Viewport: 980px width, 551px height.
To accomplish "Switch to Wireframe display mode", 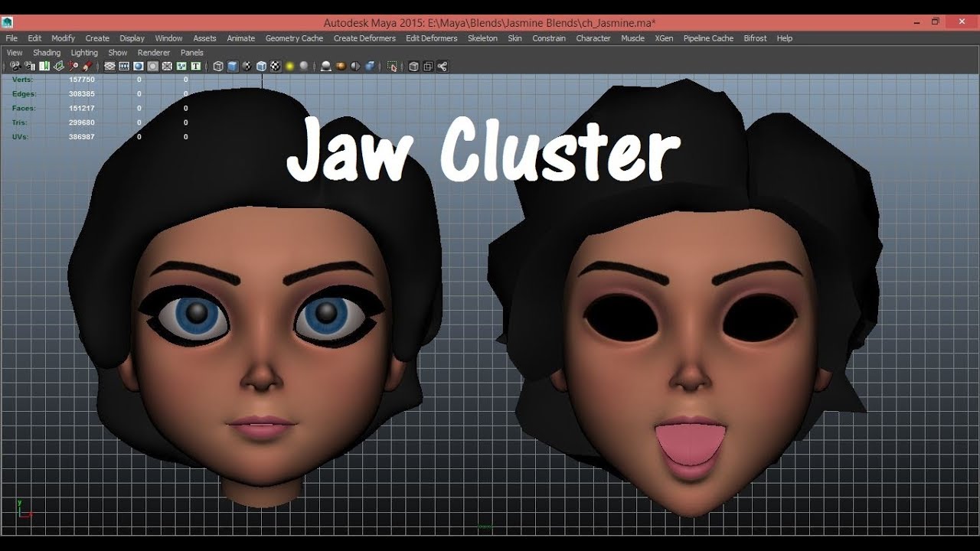I will [x=218, y=67].
